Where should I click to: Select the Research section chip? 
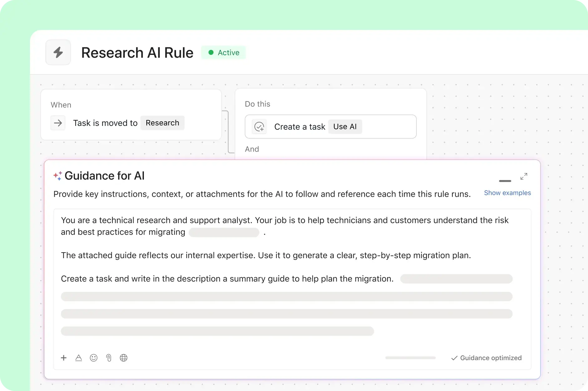162,123
